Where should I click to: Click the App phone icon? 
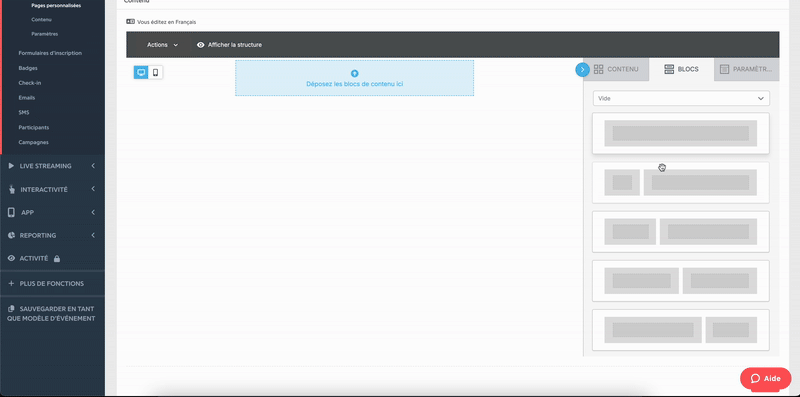tap(11, 212)
